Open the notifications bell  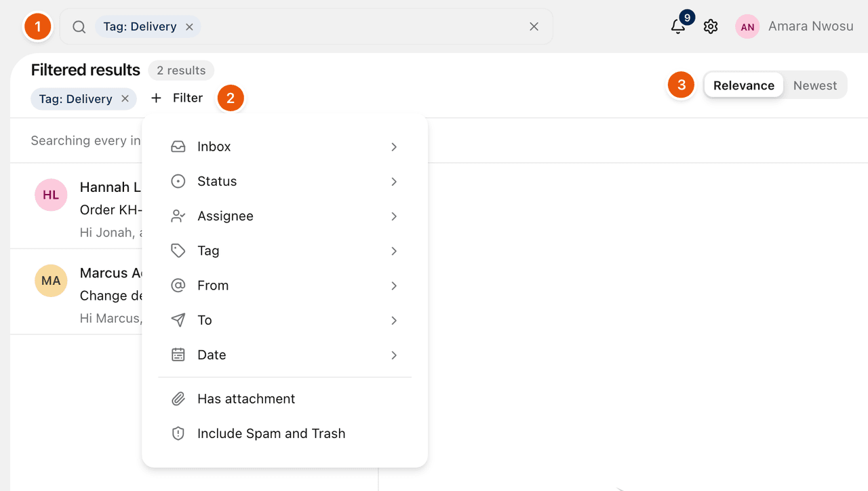677,26
